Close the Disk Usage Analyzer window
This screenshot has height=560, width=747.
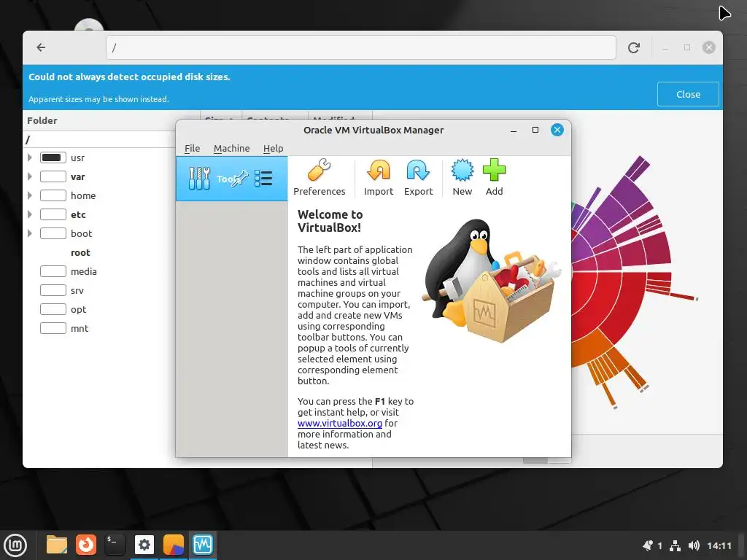[708, 47]
